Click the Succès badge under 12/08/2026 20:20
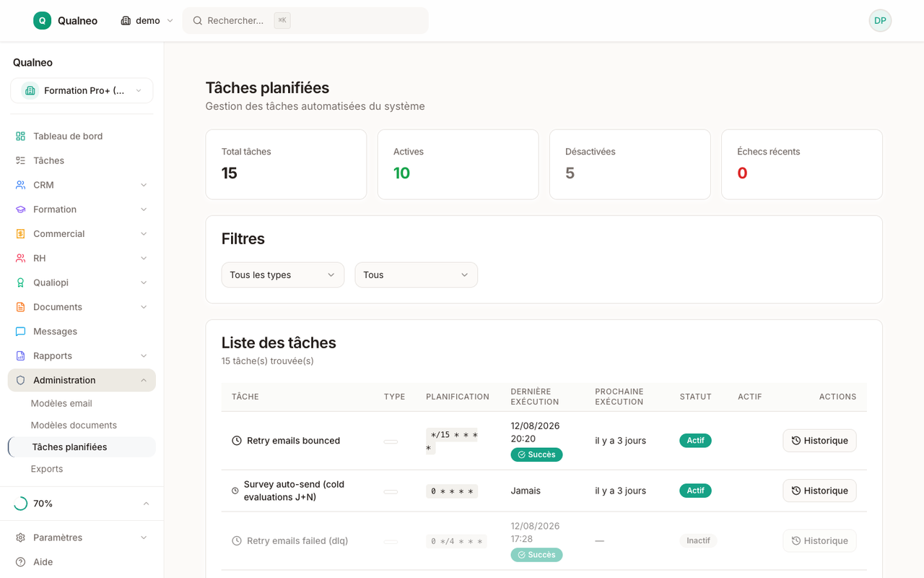Image resolution: width=924 pixels, height=578 pixels. pyautogui.click(x=536, y=455)
